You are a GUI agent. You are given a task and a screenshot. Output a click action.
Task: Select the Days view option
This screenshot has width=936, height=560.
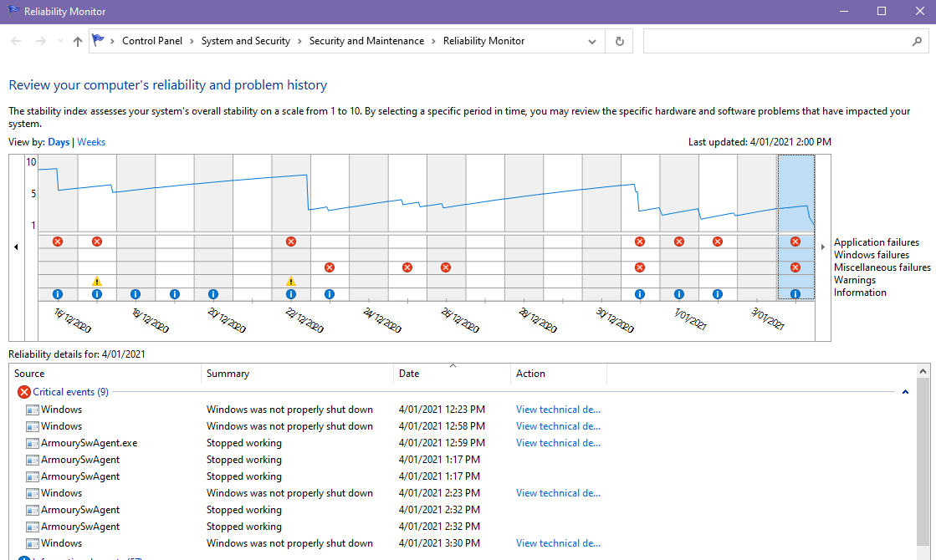coord(59,142)
